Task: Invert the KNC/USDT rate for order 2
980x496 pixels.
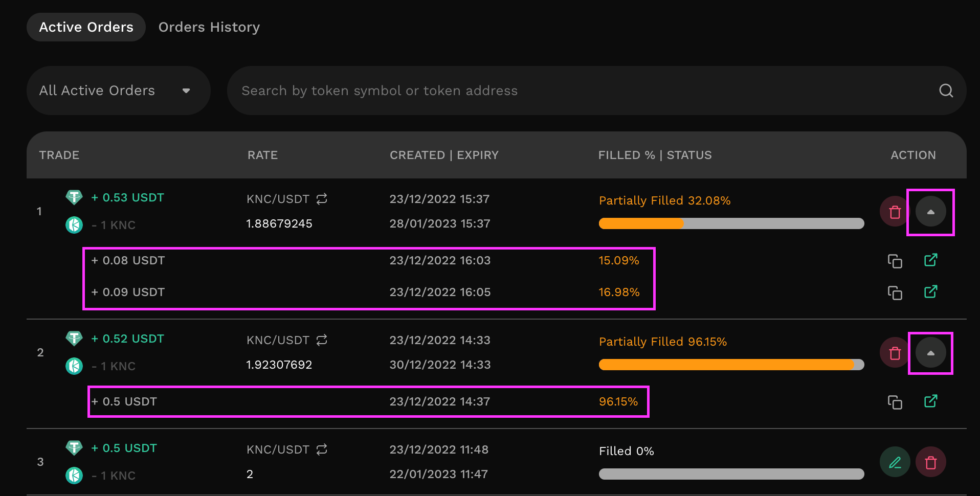Action: coord(322,340)
